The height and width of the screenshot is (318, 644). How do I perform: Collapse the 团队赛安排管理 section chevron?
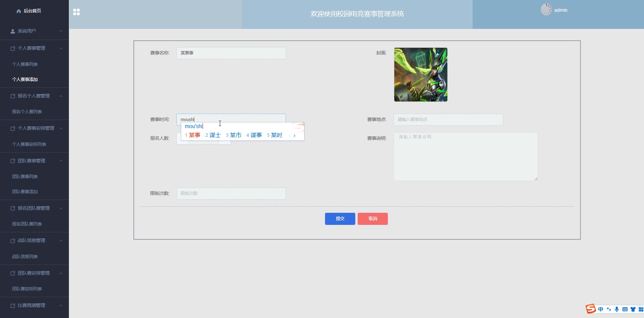[61, 273]
